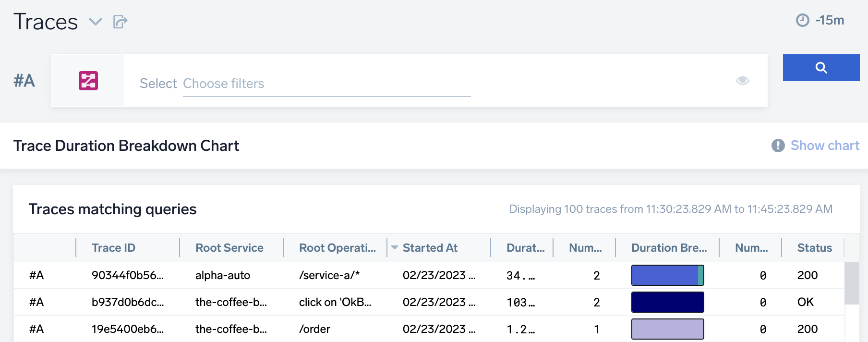Open trace b937d0b6dc in the list
Screen dimensions: 868x342
(127, 302)
